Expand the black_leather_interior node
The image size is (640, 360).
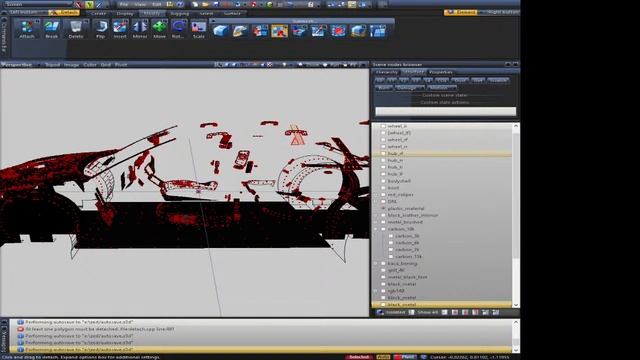point(376,215)
